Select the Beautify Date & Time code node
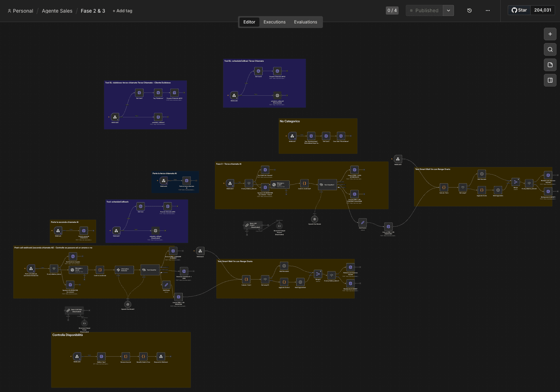The height and width of the screenshot is (392, 560). pyautogui.click(x=143, y=356)
